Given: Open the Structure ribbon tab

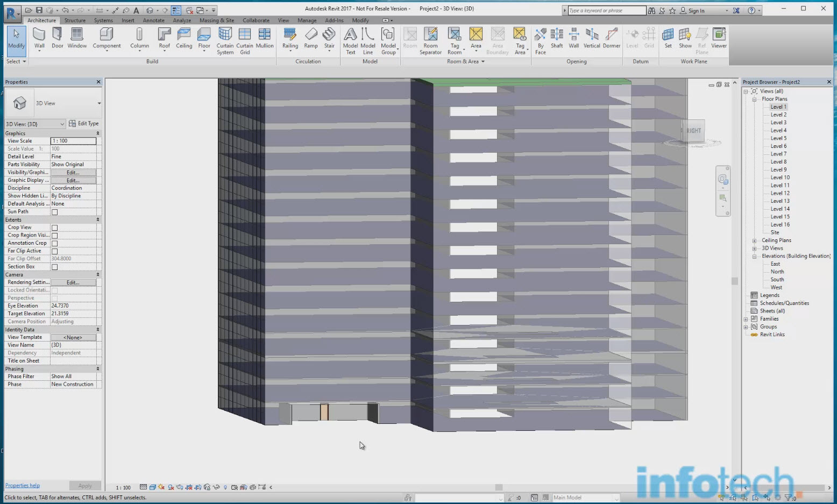Looking at the screenshot, I should [x=75, y=20].
